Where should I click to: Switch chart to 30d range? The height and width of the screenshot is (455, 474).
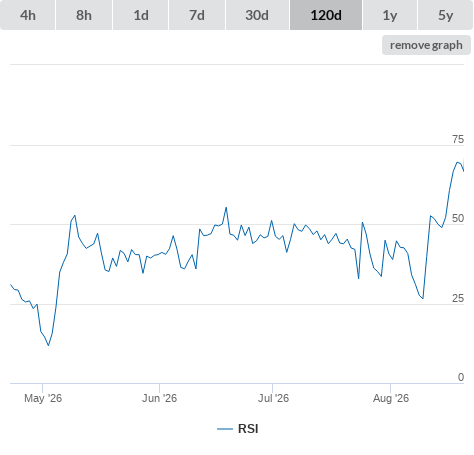[x=257, y=15]
